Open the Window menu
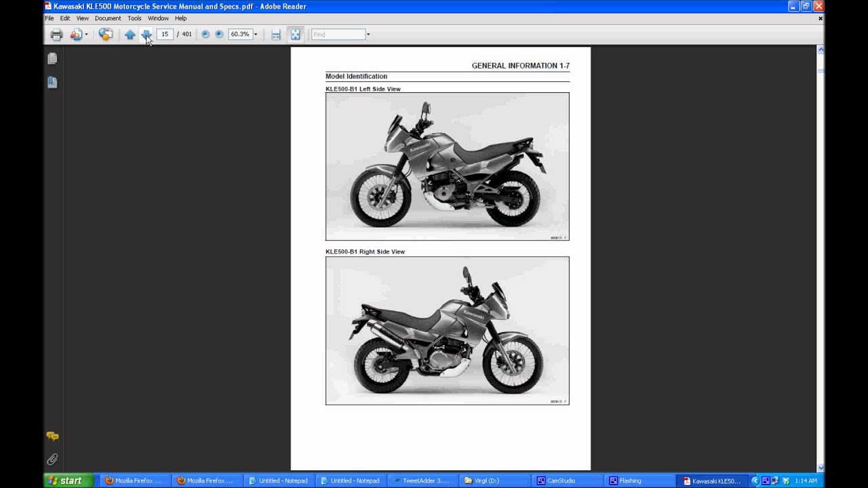Screen dimensions: 868x488 coord(159,18)
